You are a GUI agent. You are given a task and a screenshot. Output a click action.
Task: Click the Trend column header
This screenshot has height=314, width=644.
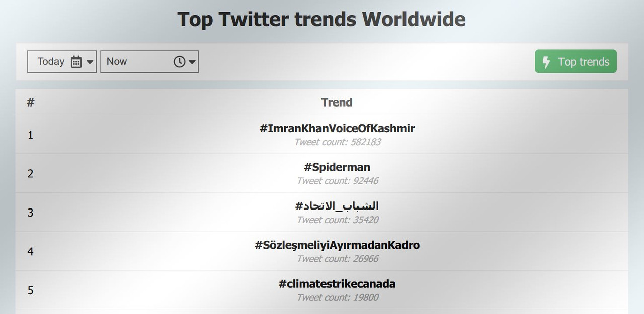(337, 102)
